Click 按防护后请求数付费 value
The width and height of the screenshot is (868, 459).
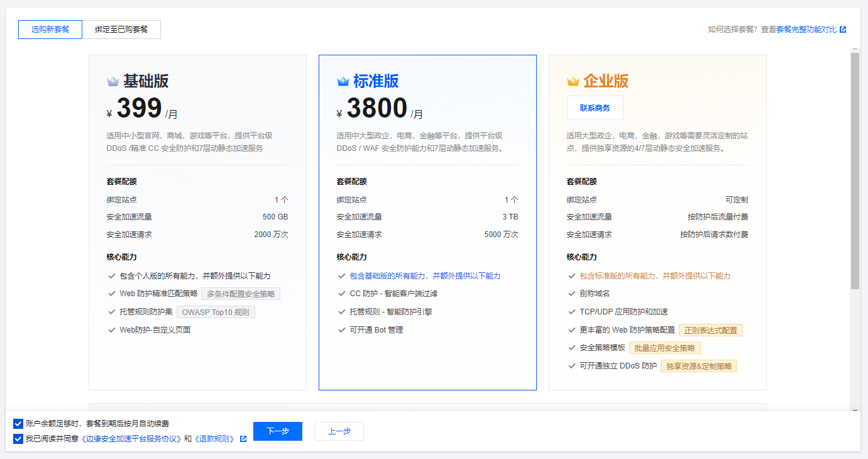click(714, 235)
